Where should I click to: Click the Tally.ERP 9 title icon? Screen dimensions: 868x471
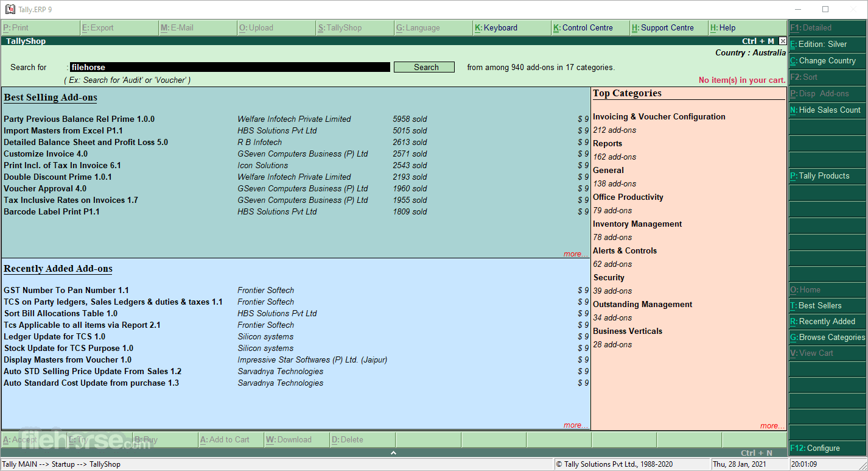point(10,9)
